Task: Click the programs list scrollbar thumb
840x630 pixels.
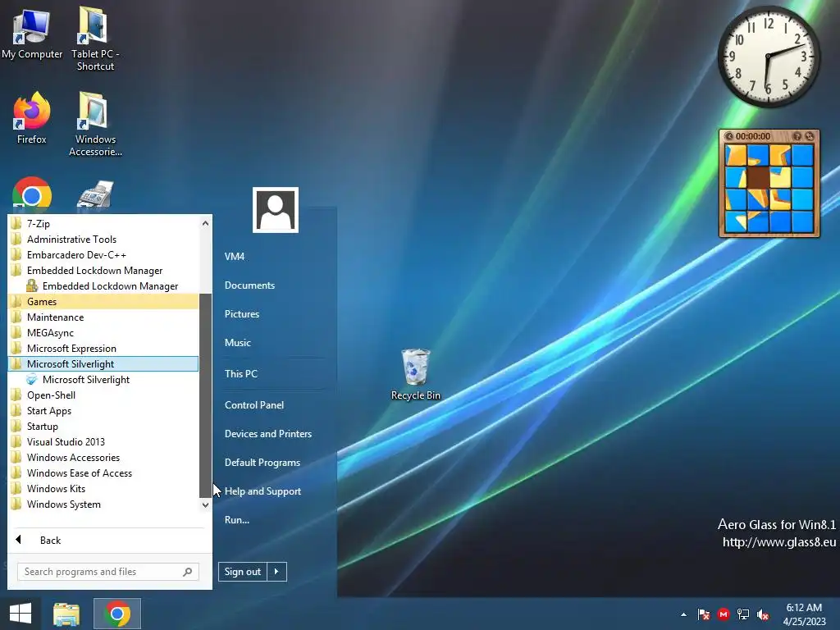Action: click(205, 395)
